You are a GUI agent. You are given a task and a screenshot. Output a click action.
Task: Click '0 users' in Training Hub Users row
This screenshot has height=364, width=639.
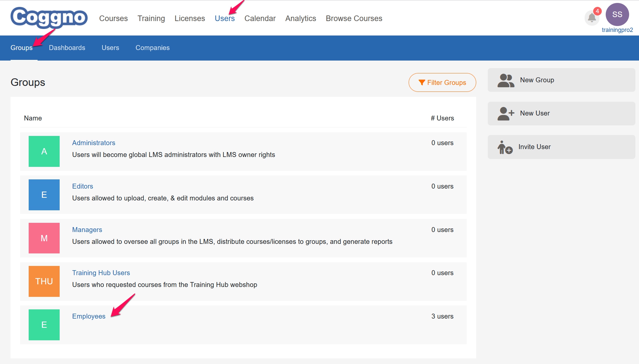pos(442,273)
